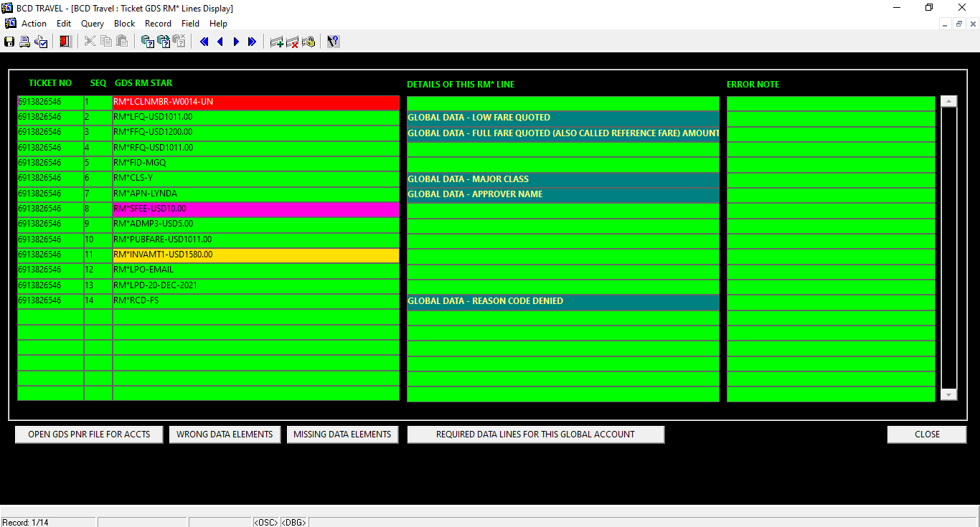Click the Remove Record icon with red X
This screenshot has height=527, width=980.
click(293, 42)
